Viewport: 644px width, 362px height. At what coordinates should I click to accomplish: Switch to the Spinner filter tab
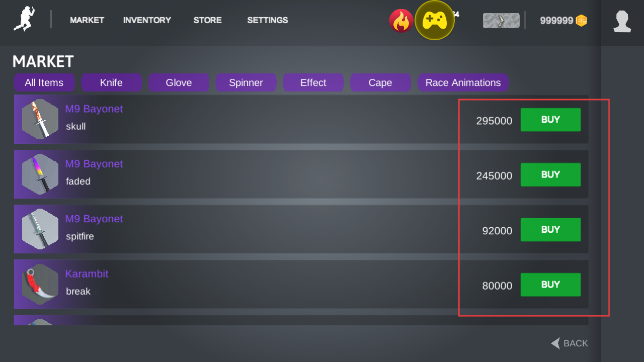[x=246, y=82]
